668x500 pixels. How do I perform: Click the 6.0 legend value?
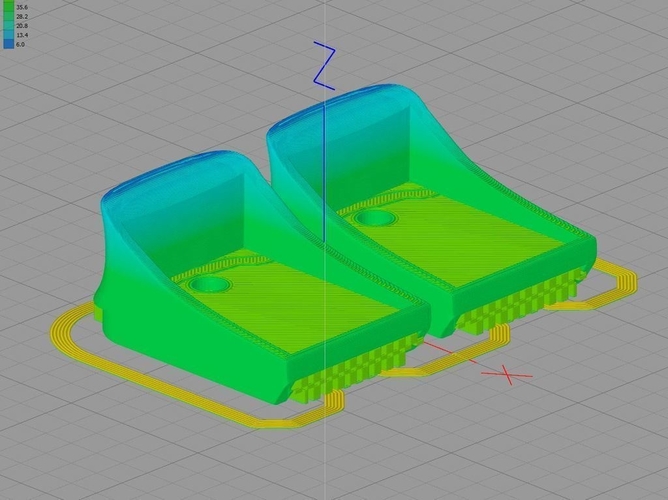[20, 44]
